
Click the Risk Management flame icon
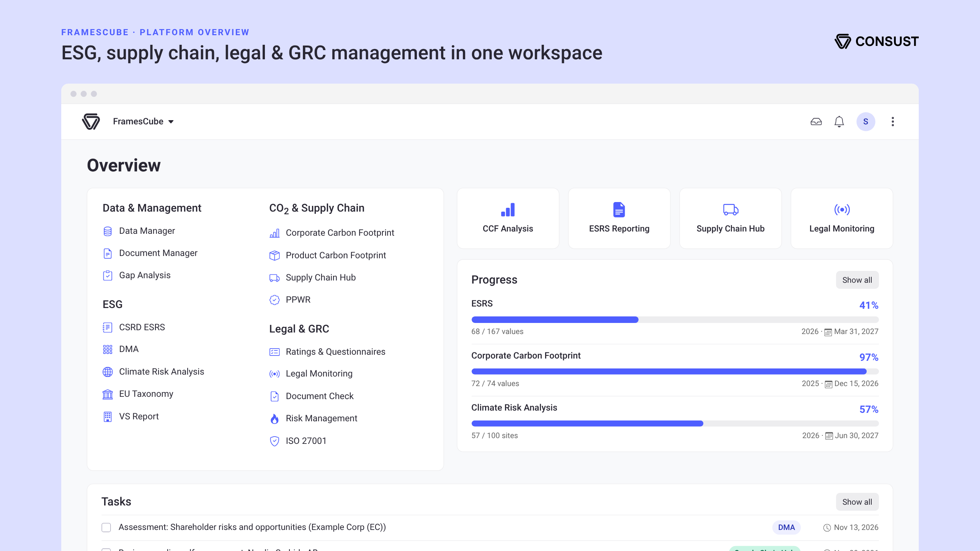[x=274, y=419]
